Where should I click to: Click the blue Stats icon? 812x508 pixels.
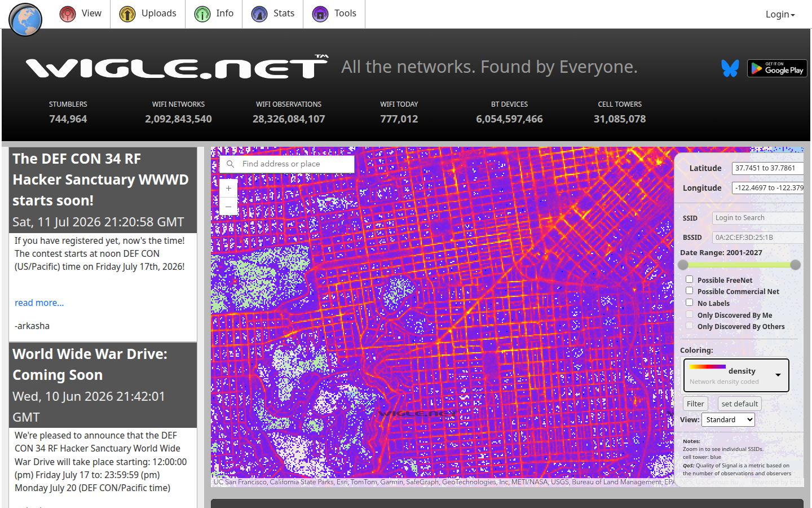coord(259,14)
